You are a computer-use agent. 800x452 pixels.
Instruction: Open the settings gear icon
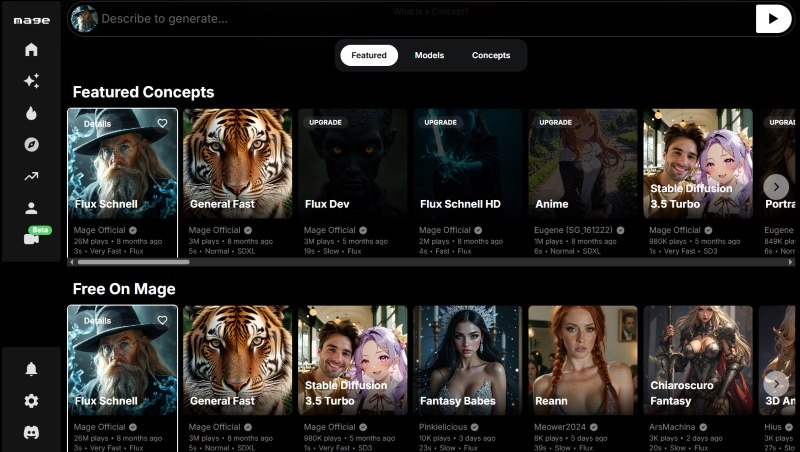point(31,401)
